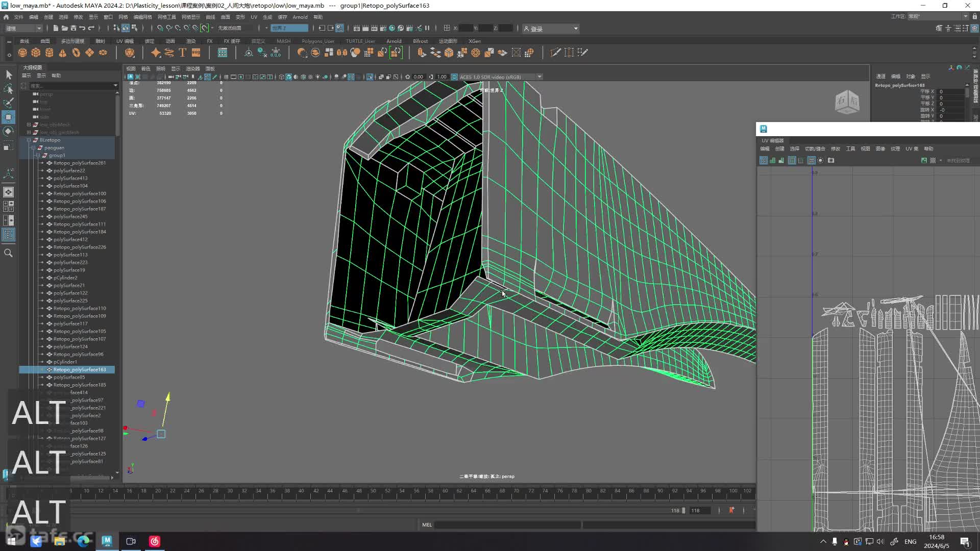Viewport: 980px width, 551px height.
Task: Toggle the UV editor grid display icon
Action: [812, 160]
